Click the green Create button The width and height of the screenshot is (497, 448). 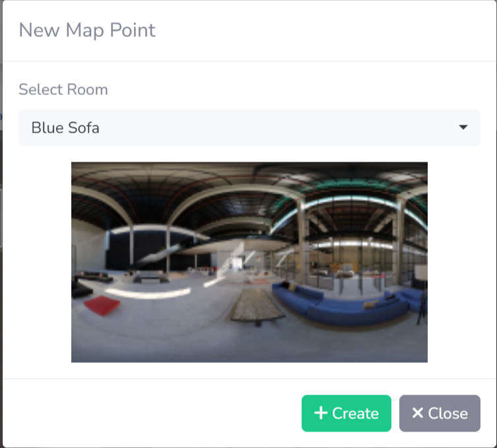pyautogui.click(x=346, y=413)
